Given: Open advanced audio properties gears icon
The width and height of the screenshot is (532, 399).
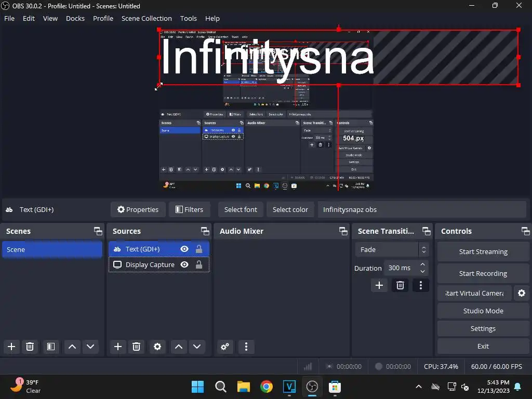Looking at the screenshot, I should coord(224,347).
